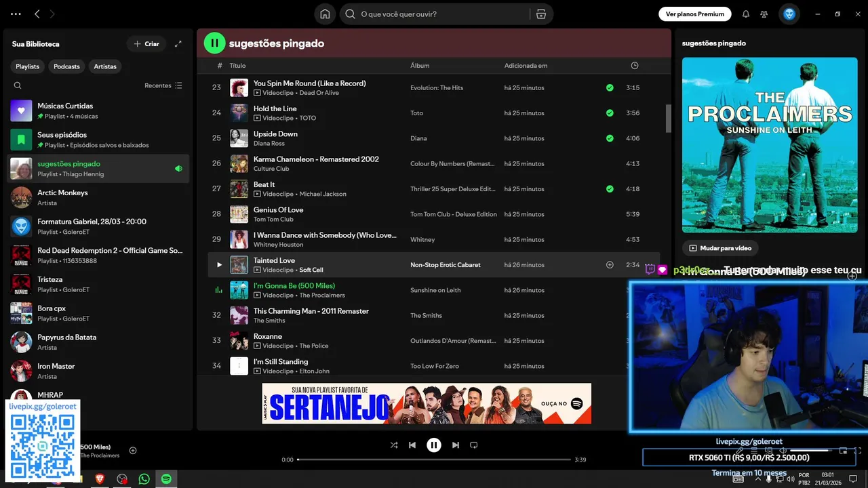Open the three-dots app menu

16,14
